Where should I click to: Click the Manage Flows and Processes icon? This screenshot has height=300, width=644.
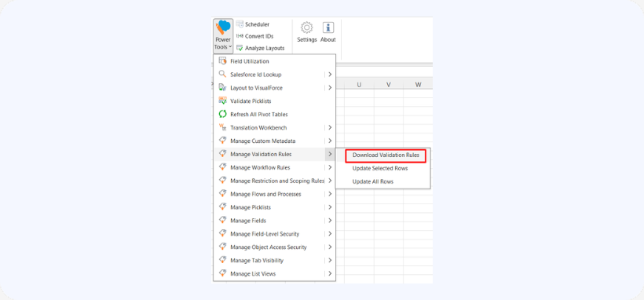tap(222, 193)
